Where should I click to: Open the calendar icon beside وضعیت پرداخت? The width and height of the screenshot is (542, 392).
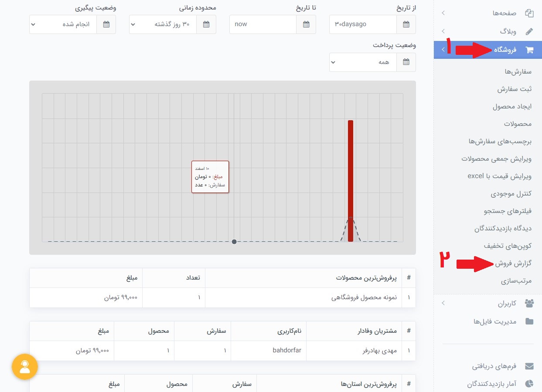[x=406, y=62]
